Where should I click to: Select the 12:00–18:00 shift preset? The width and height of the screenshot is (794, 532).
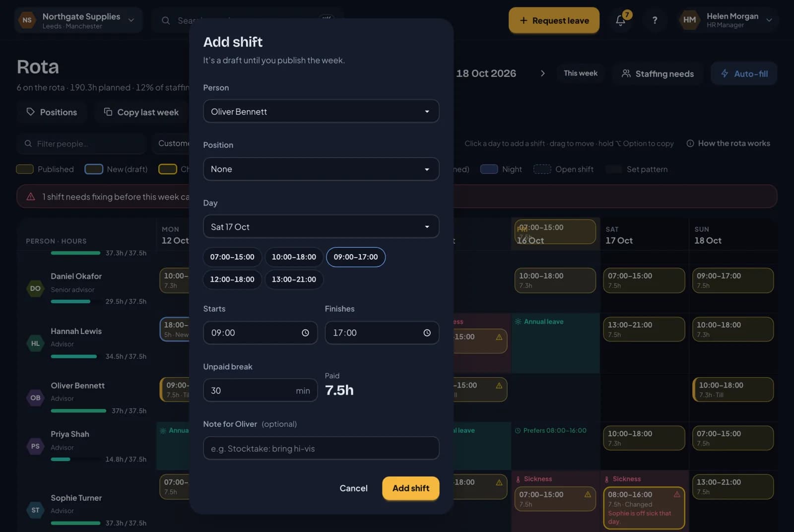(x=232, y=279)
